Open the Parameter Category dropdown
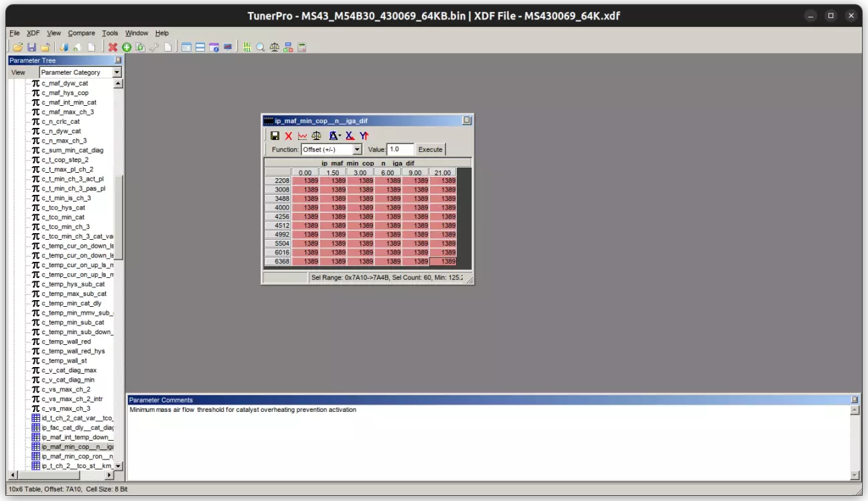 117,72
